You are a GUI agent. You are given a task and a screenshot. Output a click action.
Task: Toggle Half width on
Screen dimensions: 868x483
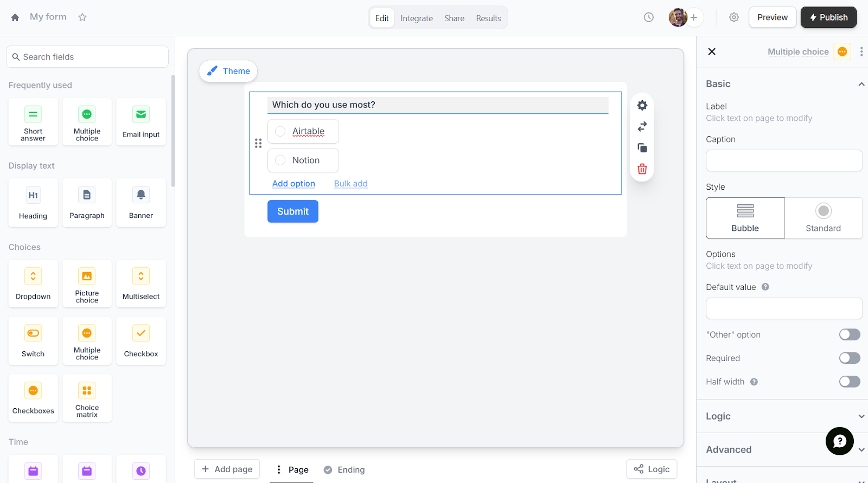coord(850,382)
